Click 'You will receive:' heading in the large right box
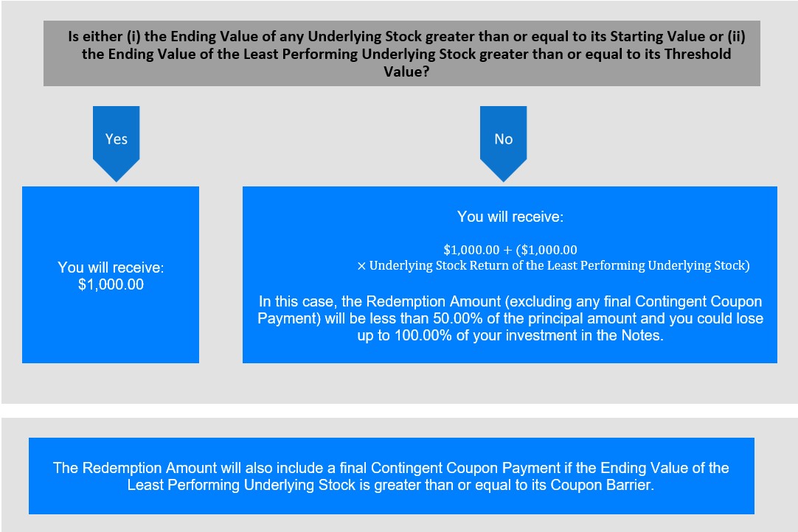The height and width of the screenshot is (532, 798). coord(510,217)
